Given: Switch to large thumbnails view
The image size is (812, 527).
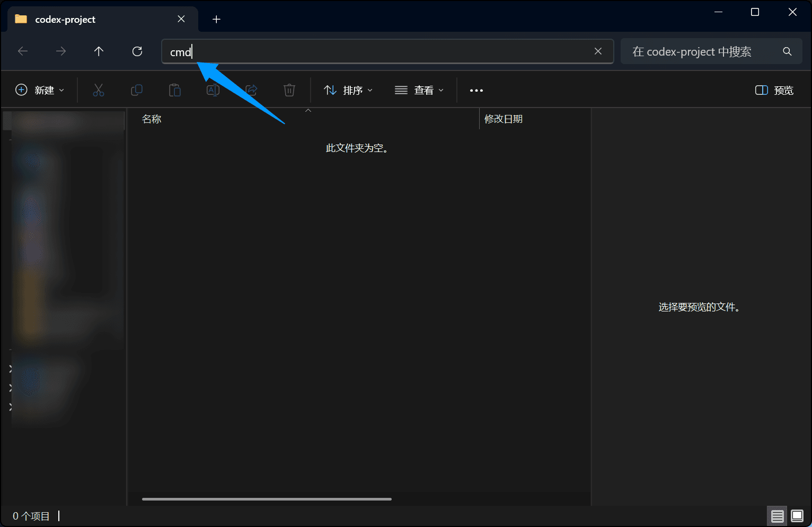Looking at the screenshot, I should point(797,516).
